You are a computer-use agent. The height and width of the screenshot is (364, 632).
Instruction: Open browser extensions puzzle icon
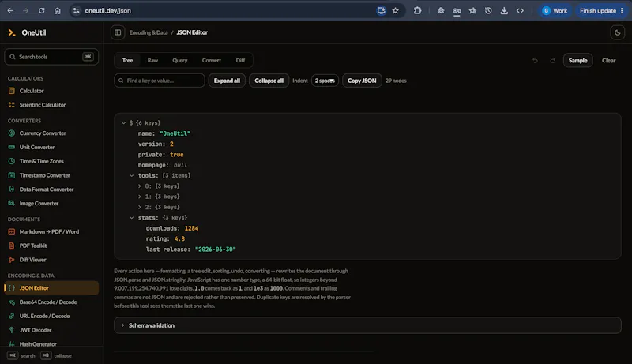tap(417, 11)
